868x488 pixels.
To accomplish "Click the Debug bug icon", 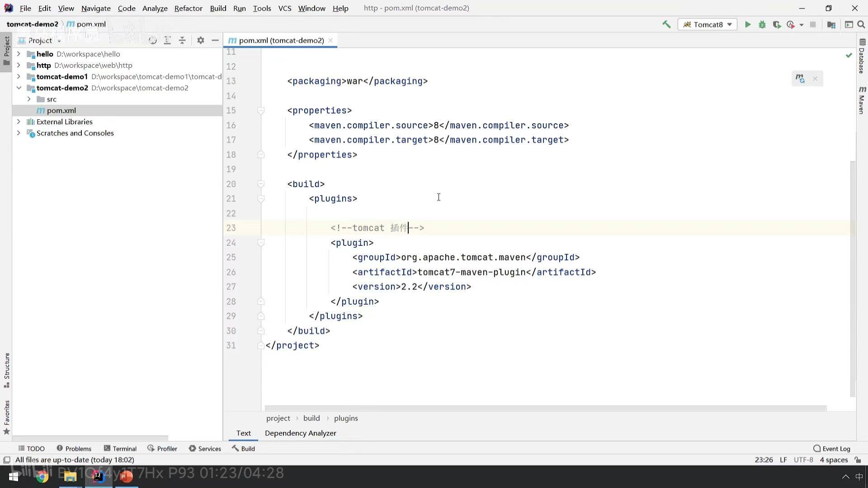I will (762, 25).
